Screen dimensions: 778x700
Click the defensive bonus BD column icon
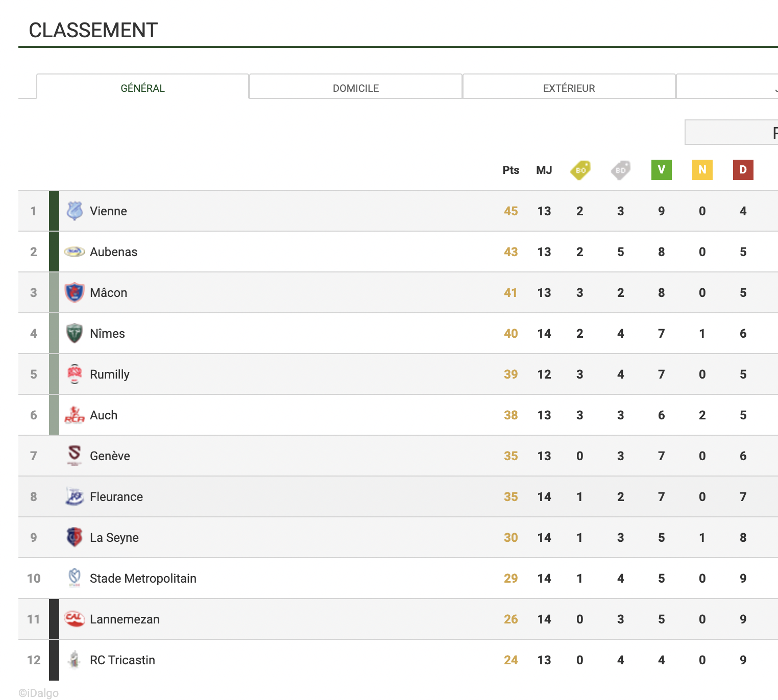point(621,170)
